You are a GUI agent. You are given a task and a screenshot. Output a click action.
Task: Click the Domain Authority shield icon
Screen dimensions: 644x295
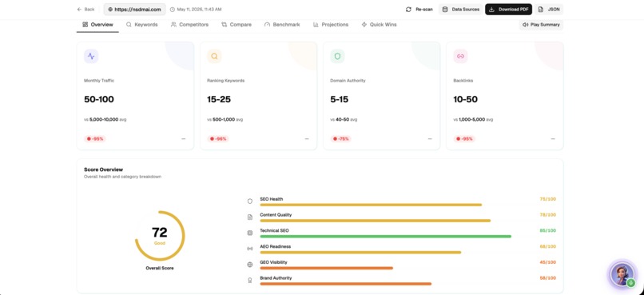337,56
